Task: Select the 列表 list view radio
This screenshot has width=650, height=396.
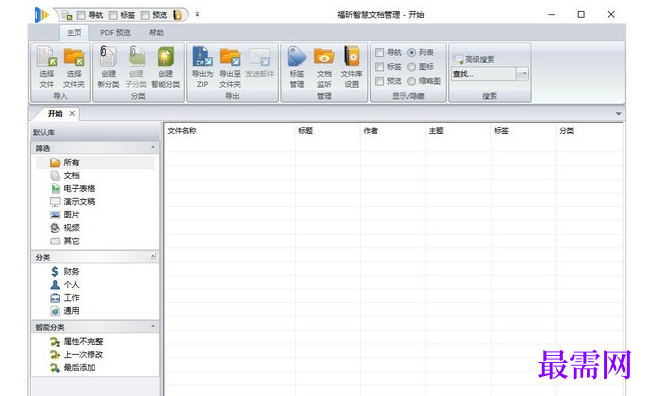Action: coord(411,52)
